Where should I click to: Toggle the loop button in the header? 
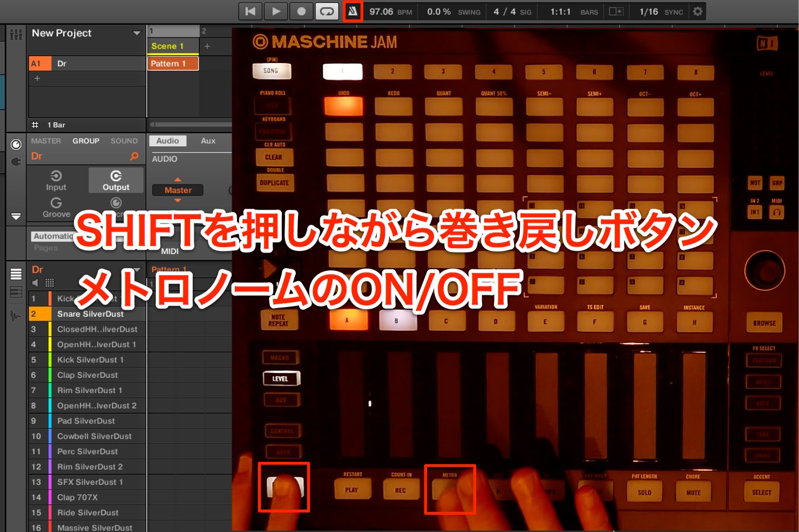click(327, 11)
